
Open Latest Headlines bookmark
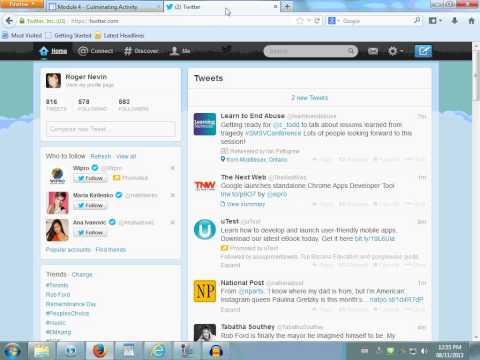(120, 35)
